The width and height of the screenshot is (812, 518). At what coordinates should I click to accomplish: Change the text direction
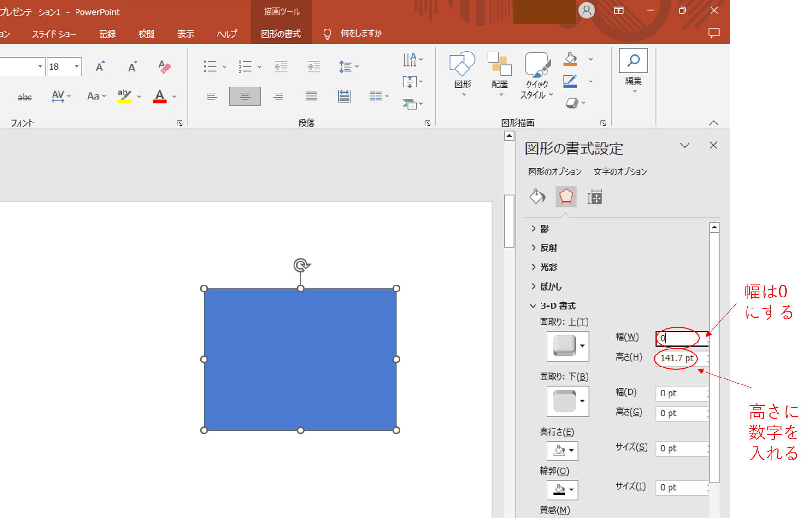coord(412,60)
